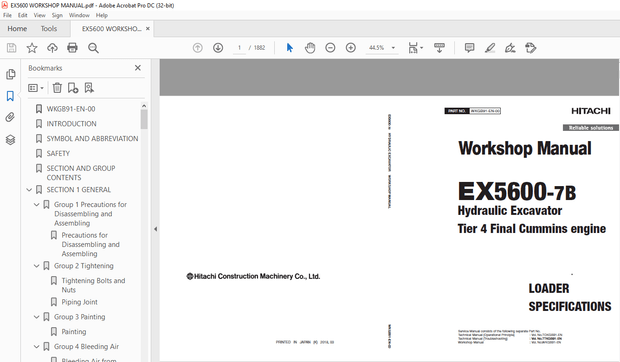Collapse SECTION 1 GENERAL bookmark
Viewport: 620px width, 362px height.
click(x=29, y=190)
